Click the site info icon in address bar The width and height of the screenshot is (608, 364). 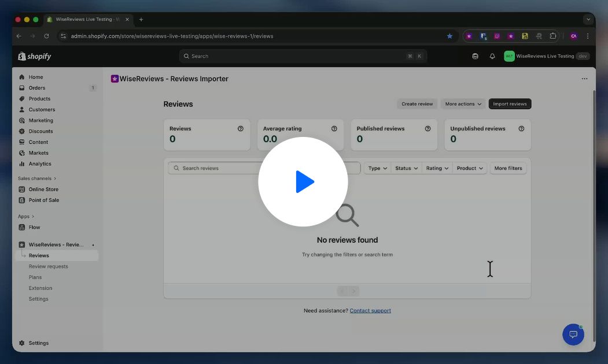click(x=63, y=36)
